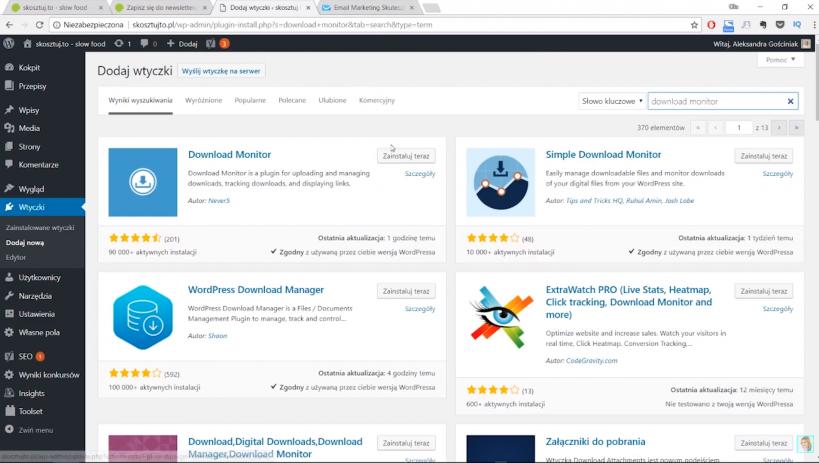Screen dimensions: 819x463
Task: Open Narzędzia tools menu
Action: click(x=35, y=296)
